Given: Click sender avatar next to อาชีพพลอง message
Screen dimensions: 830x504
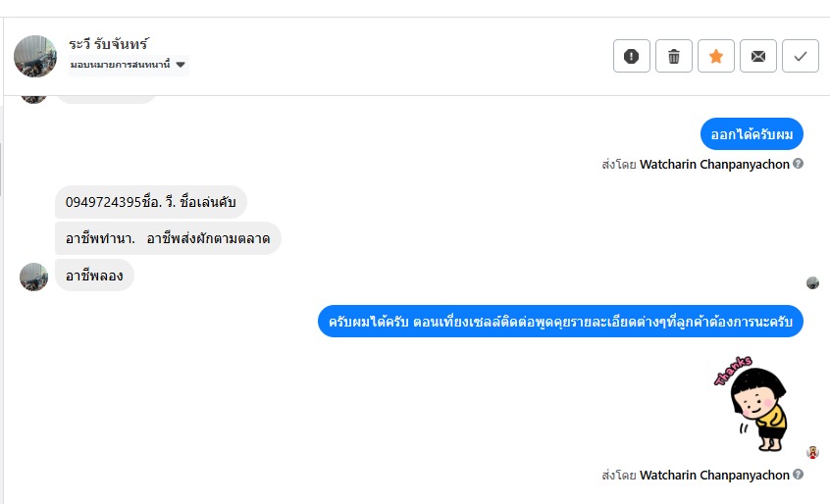Looking at the screenshot, I should [x=34, y=277].
